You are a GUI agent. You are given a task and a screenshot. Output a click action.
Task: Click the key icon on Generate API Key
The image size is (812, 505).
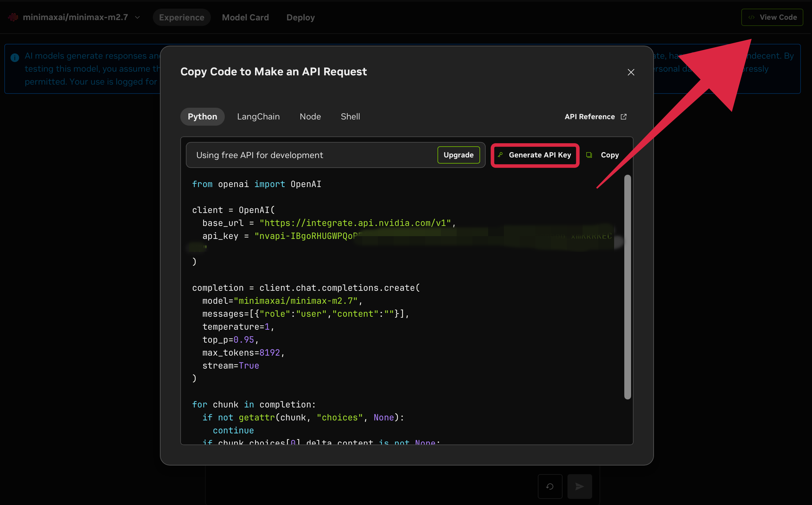500,155
